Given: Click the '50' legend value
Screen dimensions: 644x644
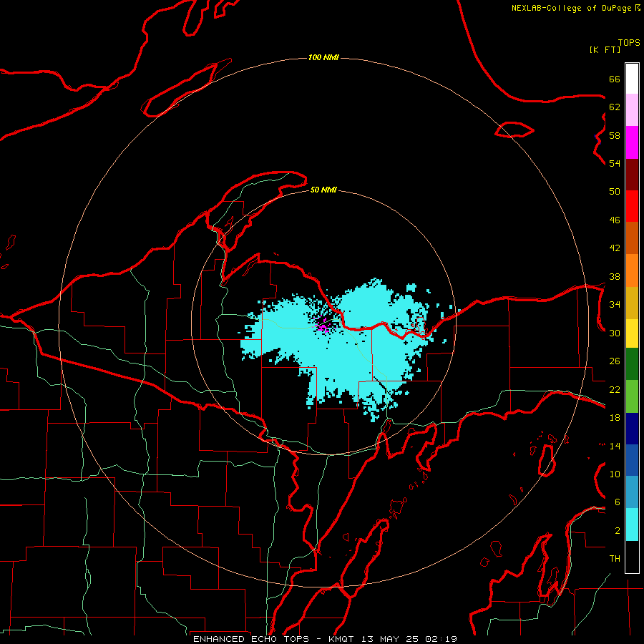Looking at the screenshot, I should tap(615, 192).
